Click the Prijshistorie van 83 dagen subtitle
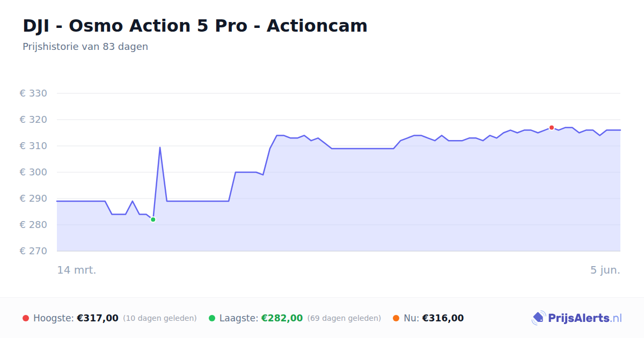The image size is (644, 338). click(85, 47)
